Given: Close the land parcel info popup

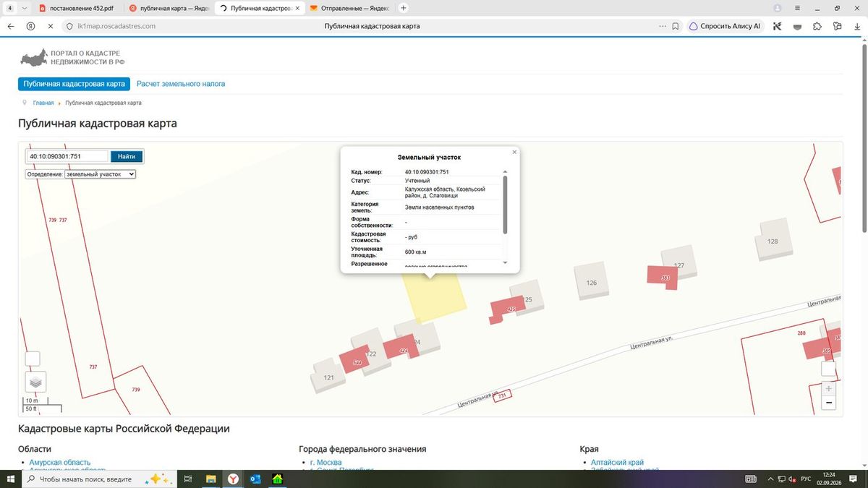Looking at the screenshot, I should 514,152.
